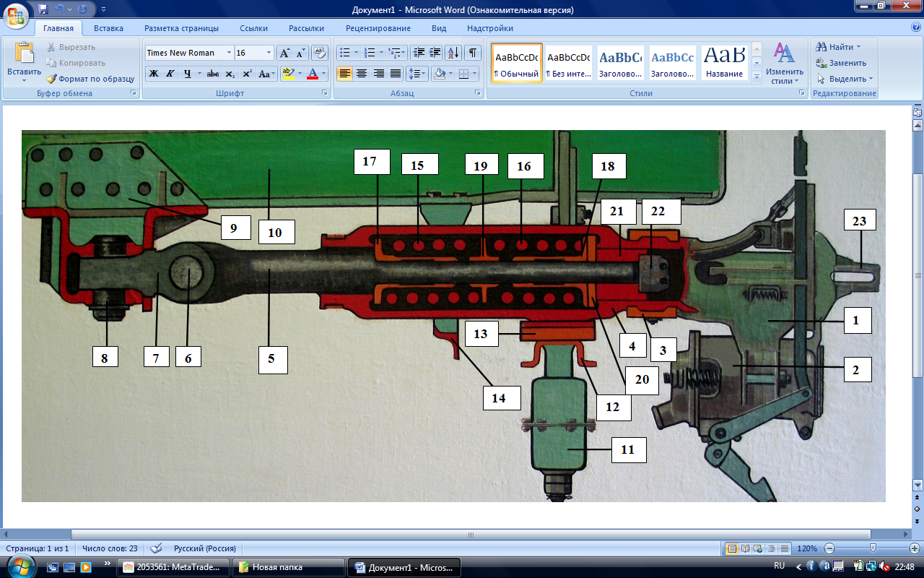Switch to the Вставка ribbon tab
The width and height of the screenshot is (924, 578).
pyautogui.click(x=108, y=28)
